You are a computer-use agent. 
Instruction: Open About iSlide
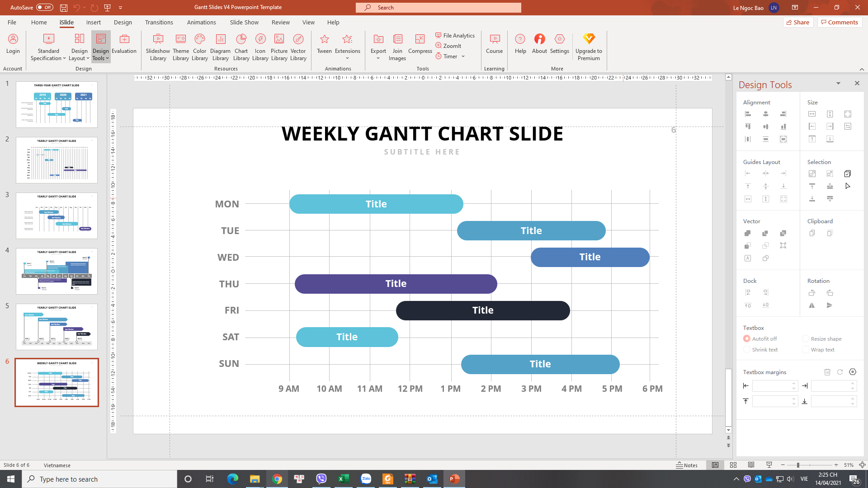coord(539,44)
